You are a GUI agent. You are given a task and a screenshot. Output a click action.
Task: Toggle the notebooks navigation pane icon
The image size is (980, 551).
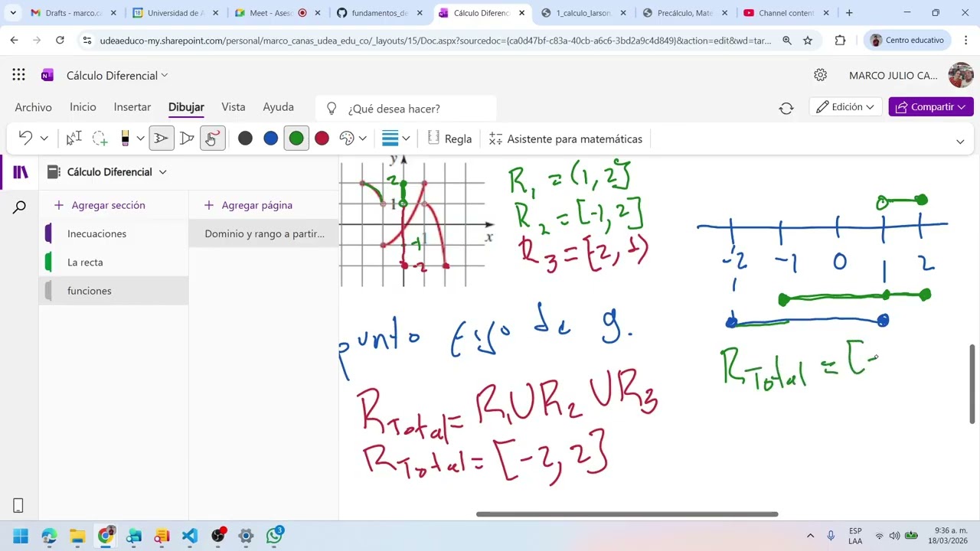[21, 172]
